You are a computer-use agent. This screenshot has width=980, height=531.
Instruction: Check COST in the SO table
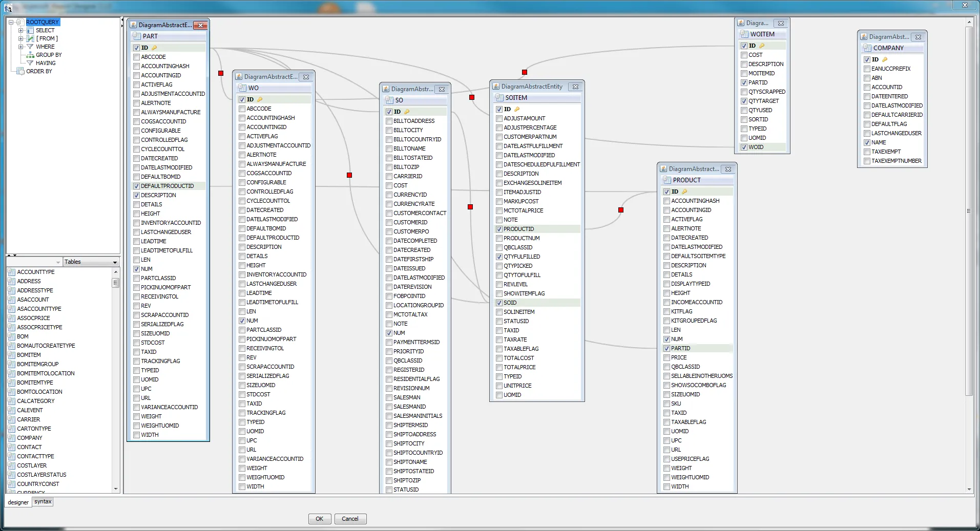click(389, 185)
